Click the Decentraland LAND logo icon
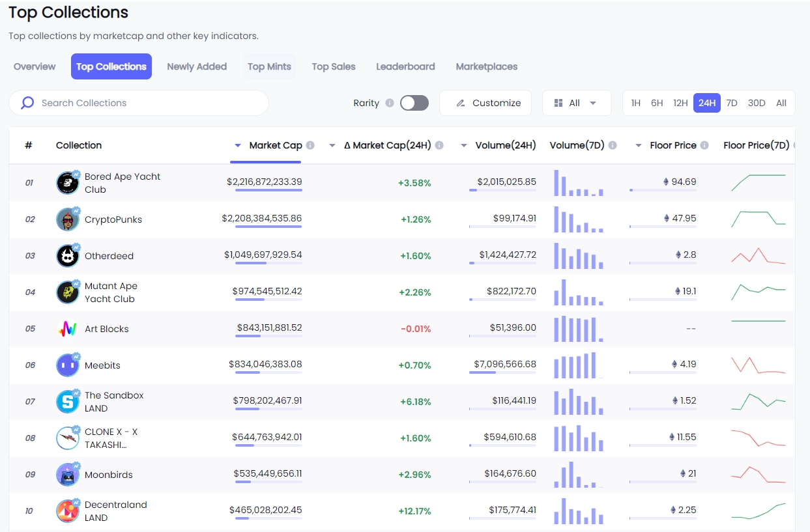Screen dimensions: 810x532 pos(68,511)
